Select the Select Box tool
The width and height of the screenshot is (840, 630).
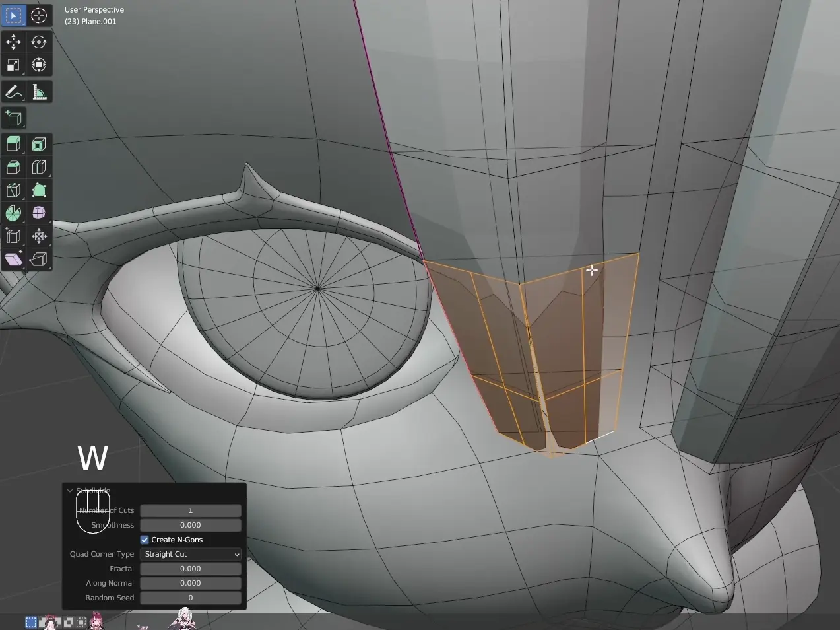13,15
